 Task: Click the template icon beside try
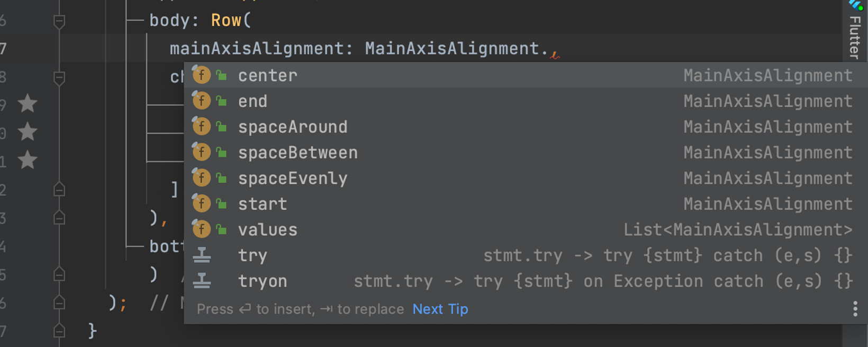pos(202,255)
